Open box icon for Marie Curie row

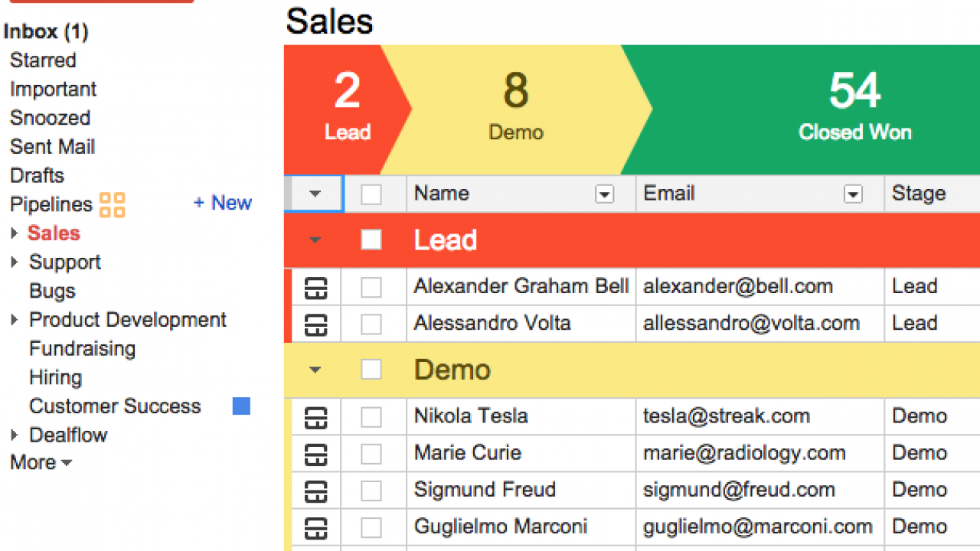(x=316, y=454)
